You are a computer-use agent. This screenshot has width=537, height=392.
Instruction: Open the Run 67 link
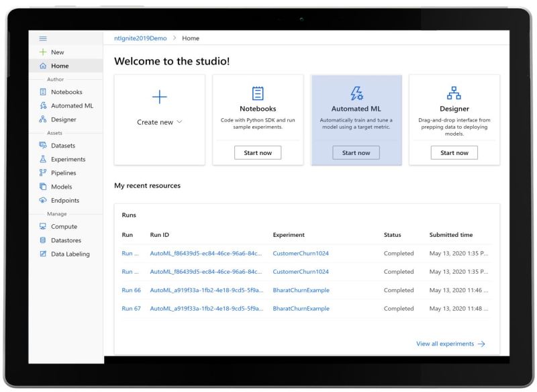131,308
